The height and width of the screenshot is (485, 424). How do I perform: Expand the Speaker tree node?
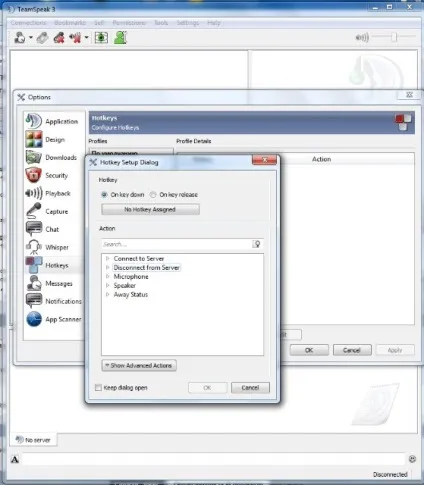tap(107, 286)
